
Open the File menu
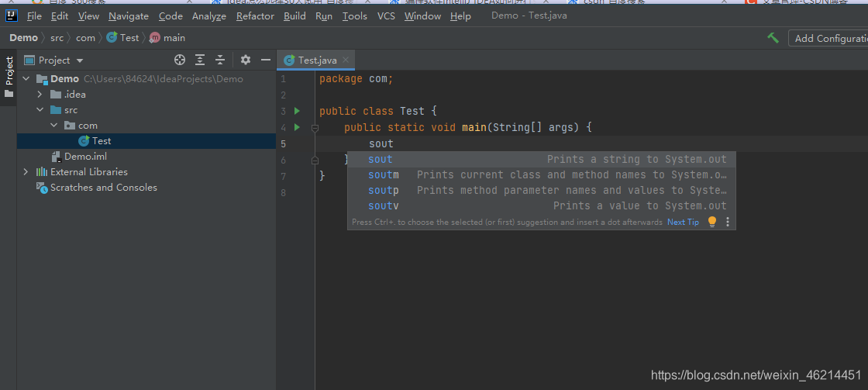34,16
